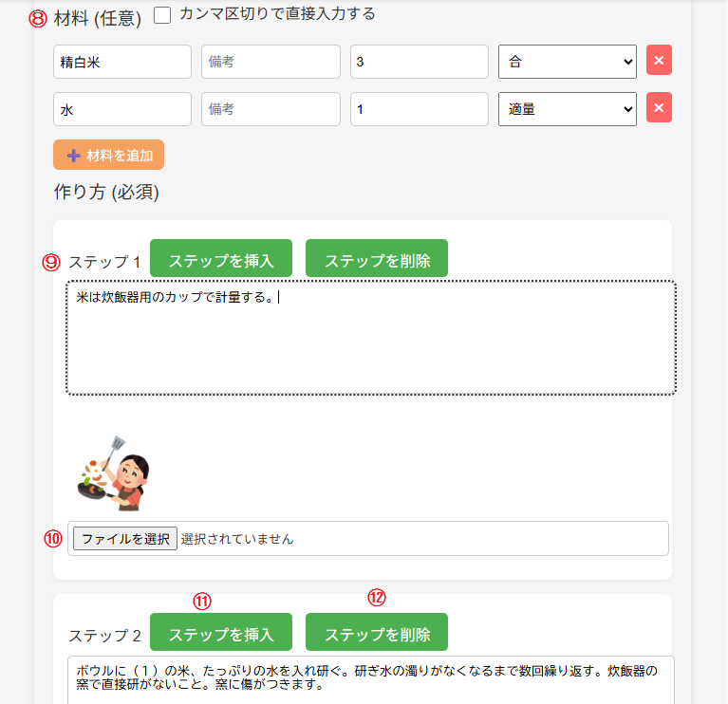Click into the Step 2 description textarea
Image resolution: width=728 pixels, height=704 pixels.
(370, 679)
